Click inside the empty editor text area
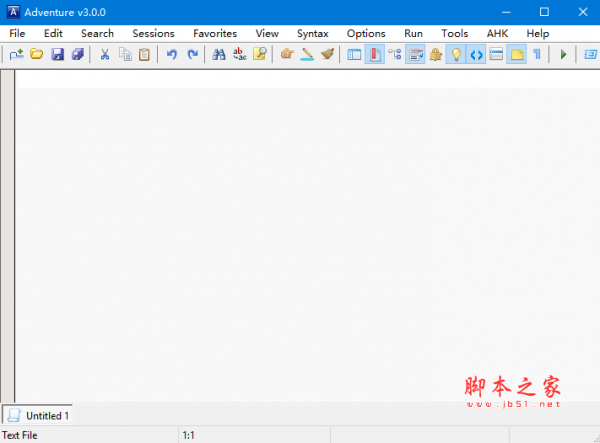This screenshot has height=443, width=600. click(x=308, y=236)
